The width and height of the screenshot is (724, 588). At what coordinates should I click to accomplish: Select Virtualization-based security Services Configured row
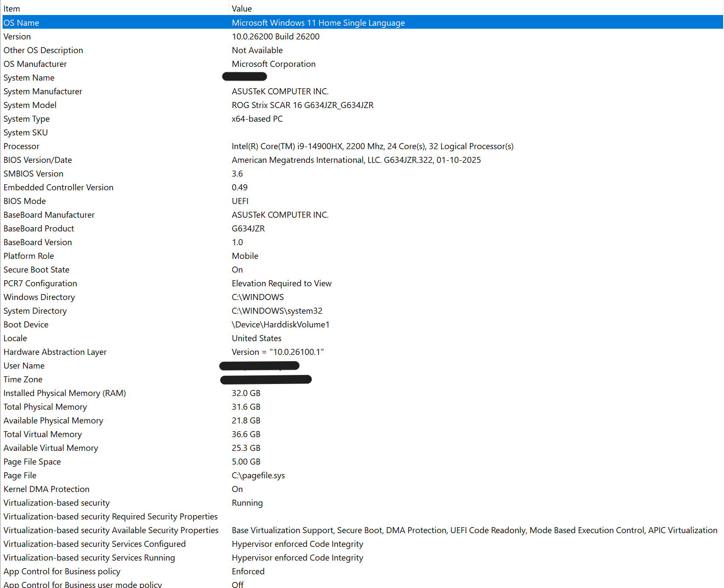coord(363,543)
